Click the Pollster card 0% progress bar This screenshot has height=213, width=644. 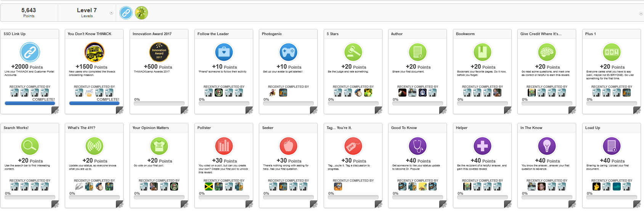[x=224, y=197]
